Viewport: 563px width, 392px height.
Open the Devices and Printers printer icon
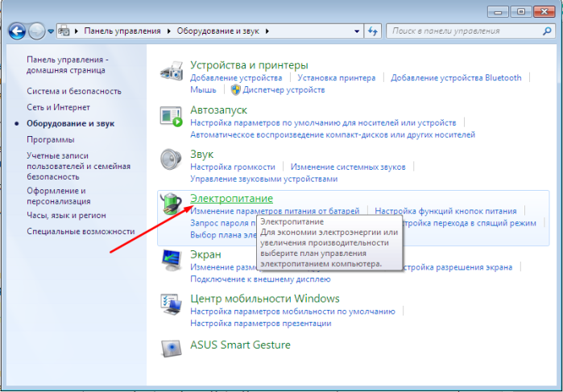tap(172, 71)
